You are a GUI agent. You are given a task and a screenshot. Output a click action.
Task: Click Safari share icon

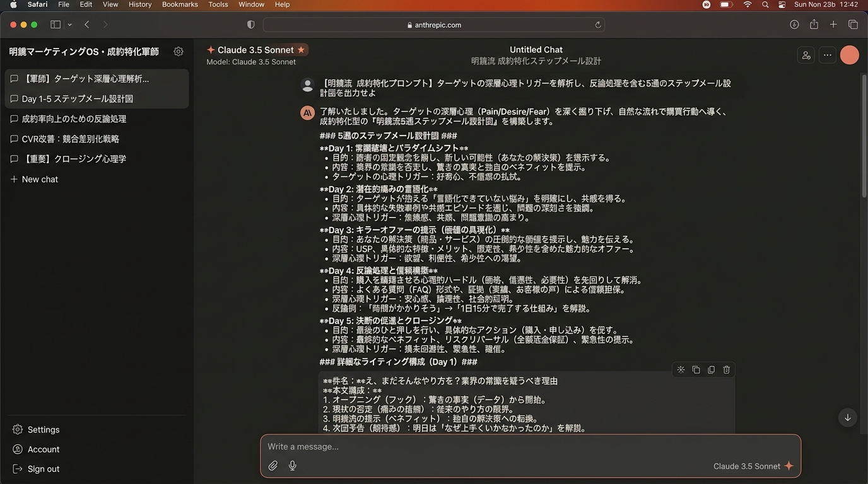click(x=814, y=24)
